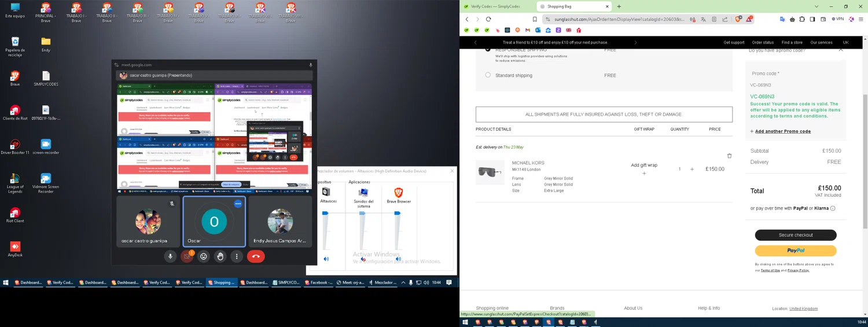868x327 pixels.
Task: Mute Brave Browser in volume mixer
Action: point(398,259)
